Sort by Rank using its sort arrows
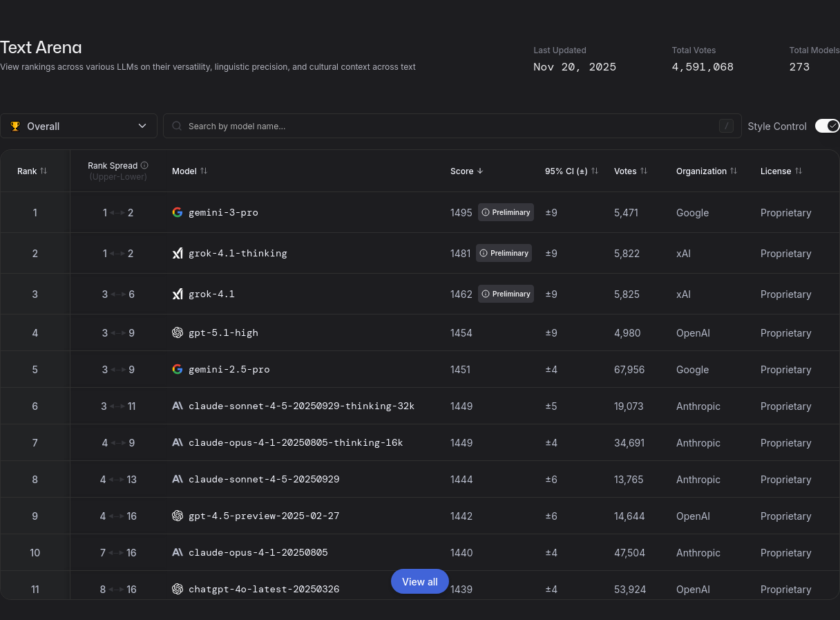 tap(44, 171)
